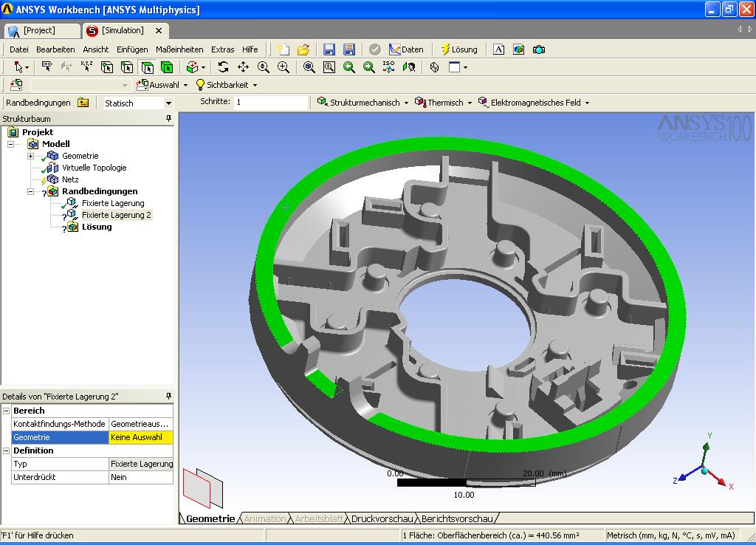The height and width of the screenshot is (545, 756).
Task: Set the ISO isometric view
Action: pyautogui.click(x=388, y=67)
